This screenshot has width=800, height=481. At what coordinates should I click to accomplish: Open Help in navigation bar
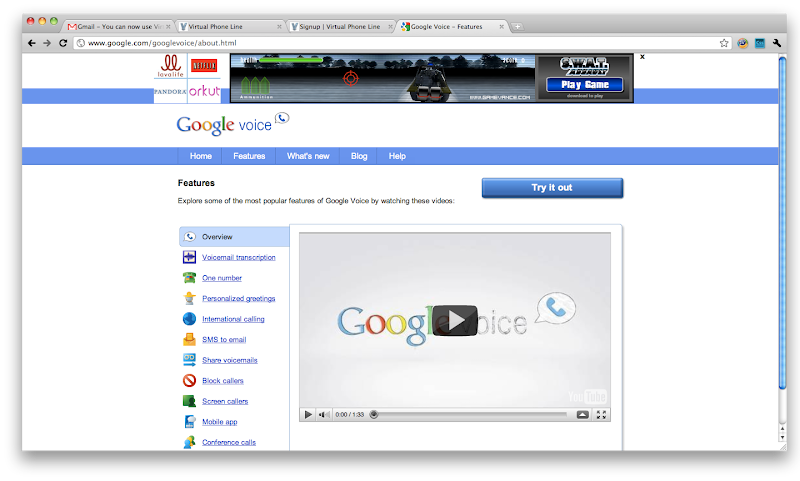coord(397,156)
